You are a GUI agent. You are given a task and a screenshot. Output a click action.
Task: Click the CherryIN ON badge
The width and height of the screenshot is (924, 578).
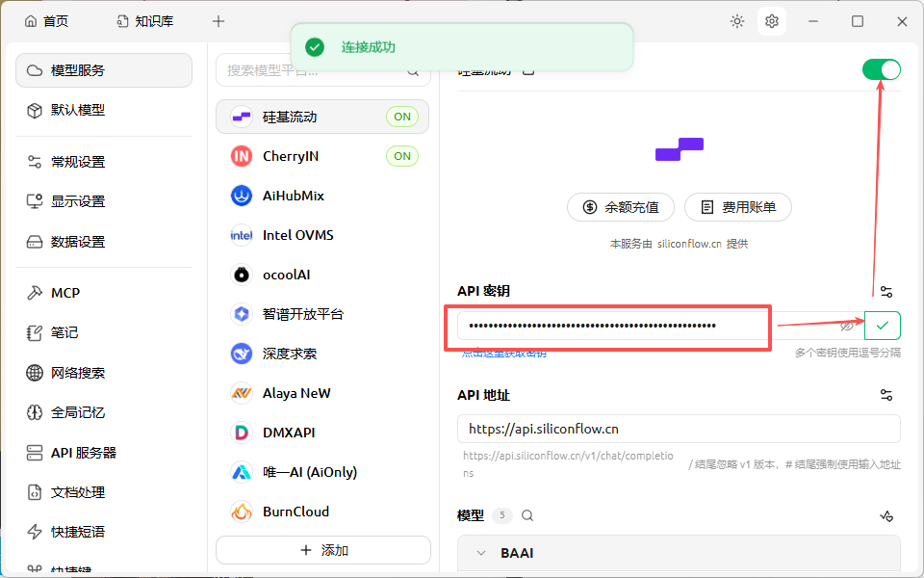(x=402, y=156)
